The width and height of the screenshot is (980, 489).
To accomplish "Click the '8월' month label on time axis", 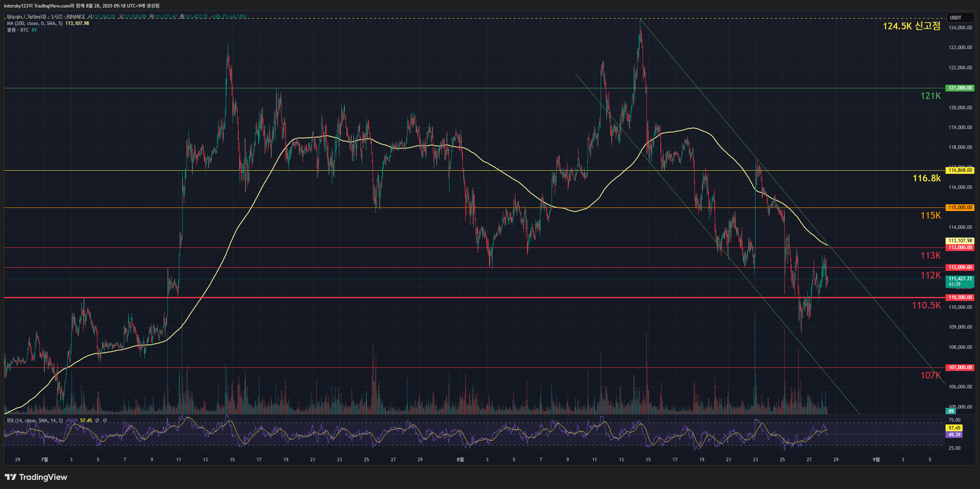I will [460, 460].
